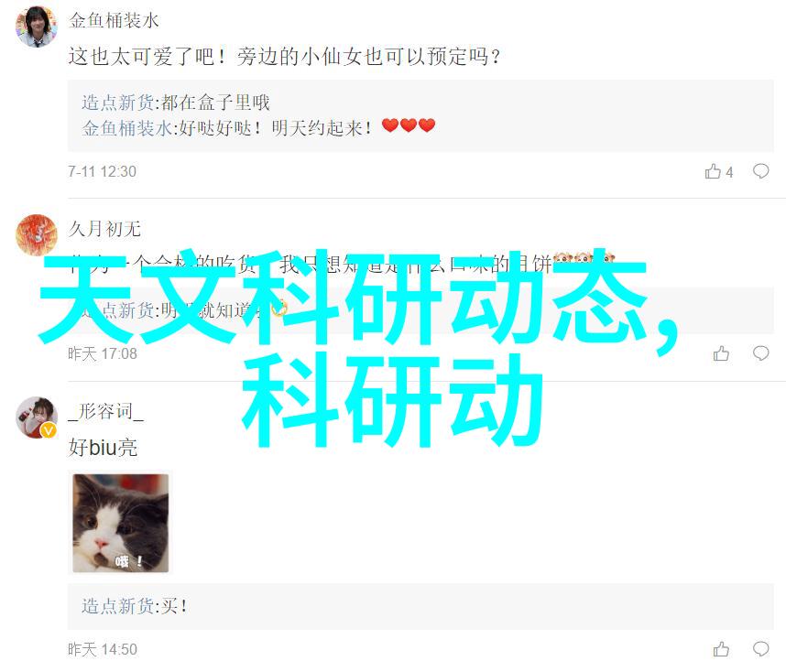Select the 7-11 12:30 timestamp

pos(103,172)
